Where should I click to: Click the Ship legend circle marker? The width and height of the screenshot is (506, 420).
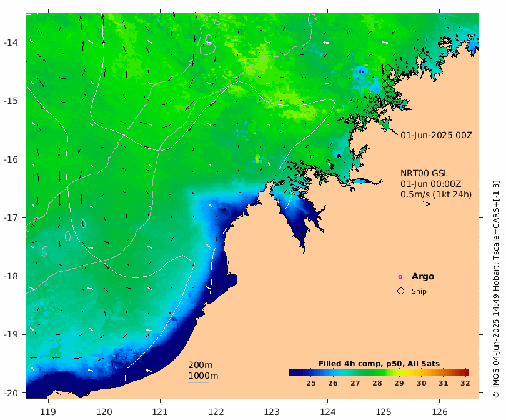[400, 291]
